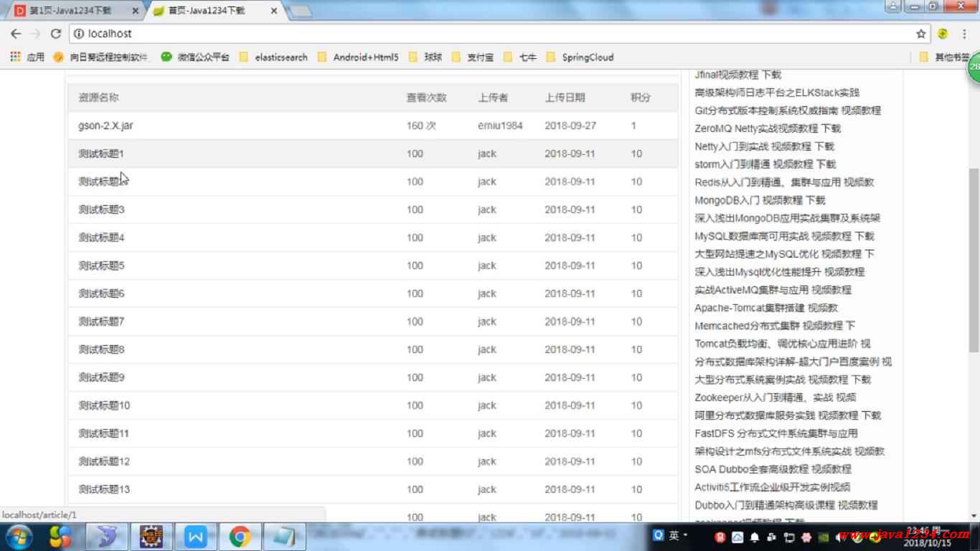Open the 其他书签 bookmark folder
This screenshot has width=980, height=551.
coord(944,57)
